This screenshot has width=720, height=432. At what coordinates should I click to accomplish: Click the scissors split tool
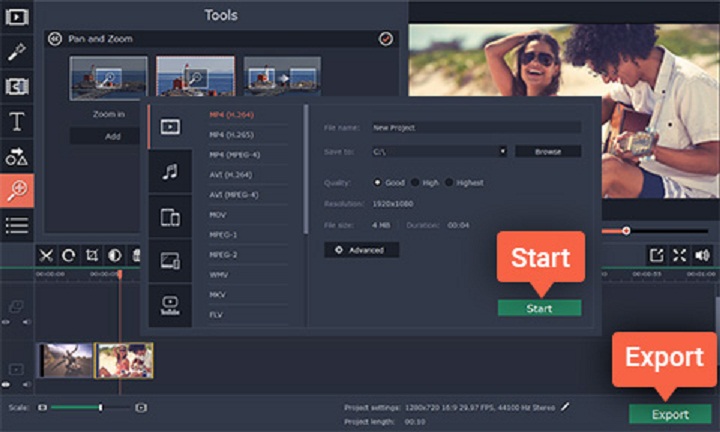pos(46,255)
